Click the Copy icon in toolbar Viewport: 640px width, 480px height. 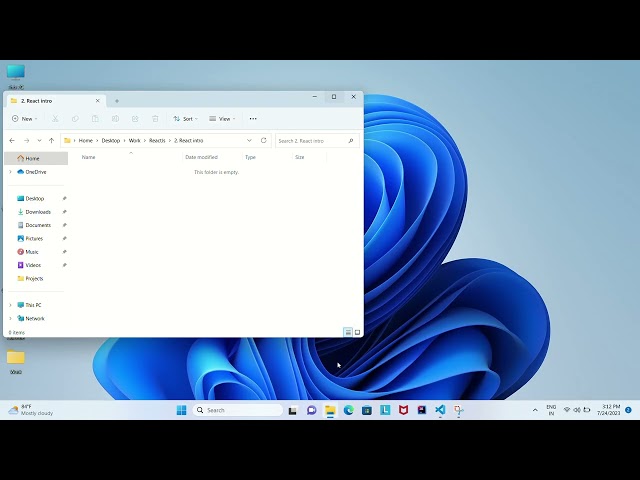[x=75, y=119]
